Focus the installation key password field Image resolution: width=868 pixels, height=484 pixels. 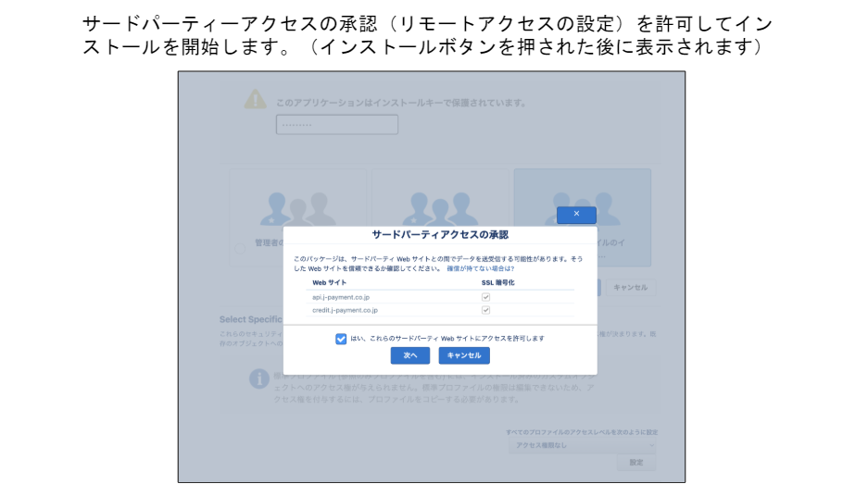coord(337,124)
